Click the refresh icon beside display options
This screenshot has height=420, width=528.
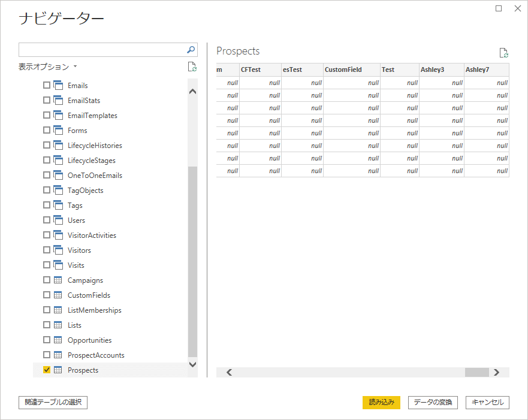(x=192, y=67)
